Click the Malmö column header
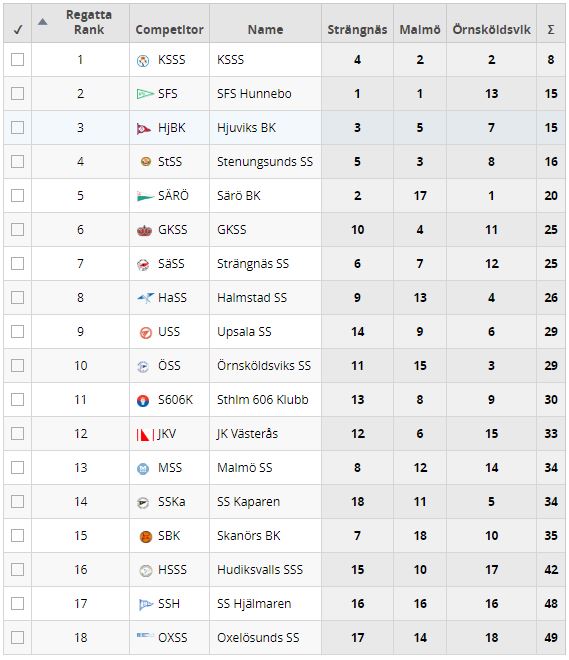The height and width of the screenshot is (660, 569). [420, 29]
